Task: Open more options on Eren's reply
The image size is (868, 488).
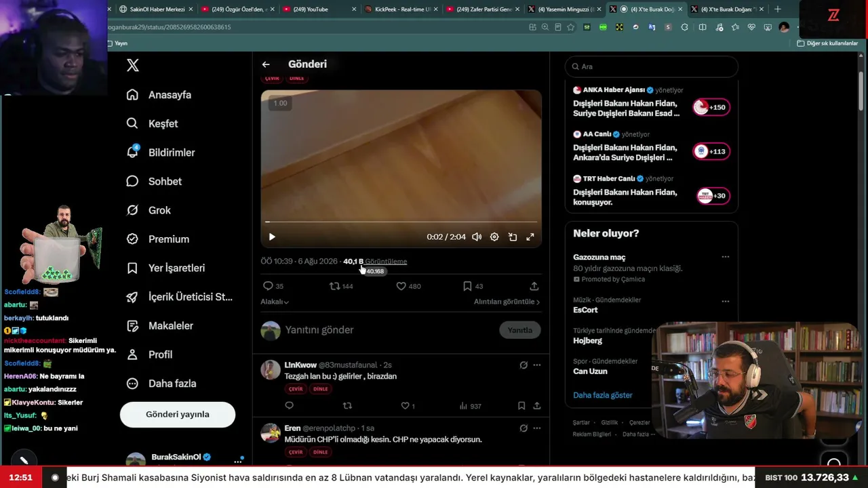Action: click(537, 428)
